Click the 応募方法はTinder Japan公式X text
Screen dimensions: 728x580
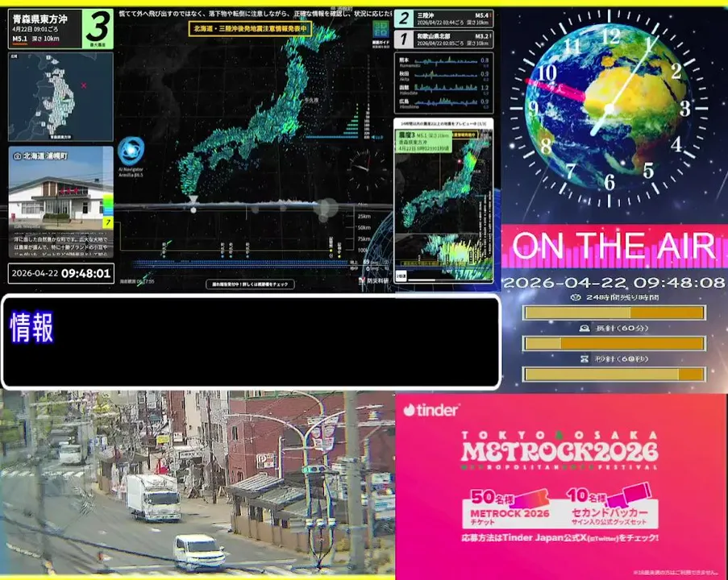coord(560,538)
